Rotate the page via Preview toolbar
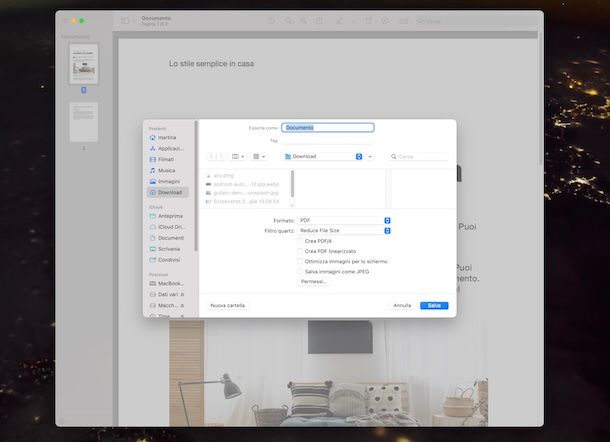This screenshot has width=610, height=442. [x=368, y=21]
